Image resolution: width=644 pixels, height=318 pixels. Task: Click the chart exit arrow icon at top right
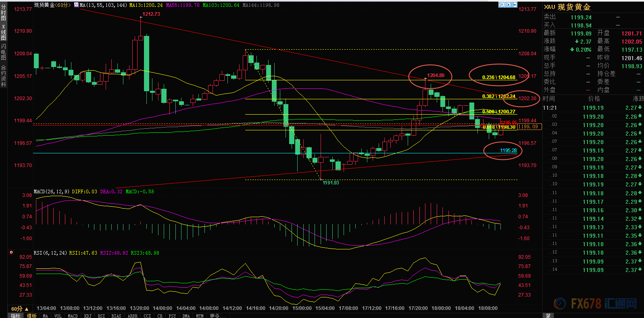coord(514,5)
